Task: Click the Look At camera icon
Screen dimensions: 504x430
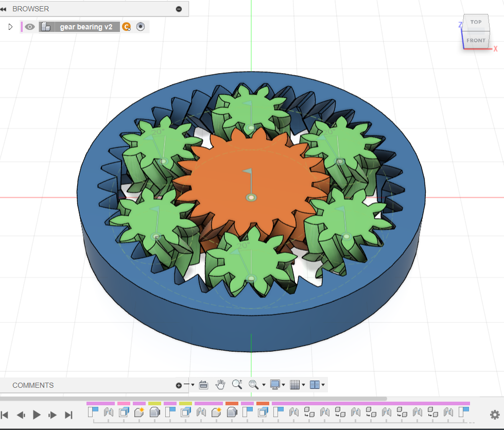Action: 203,384
